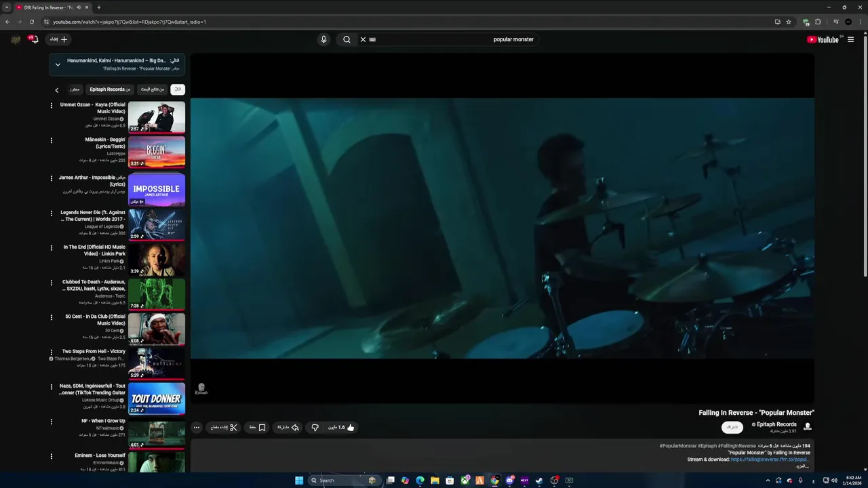Viewport: 868px width, 488px height.
Task: Open Naza Tout Donner video thumbnail
Action: [x=157, y=398]
